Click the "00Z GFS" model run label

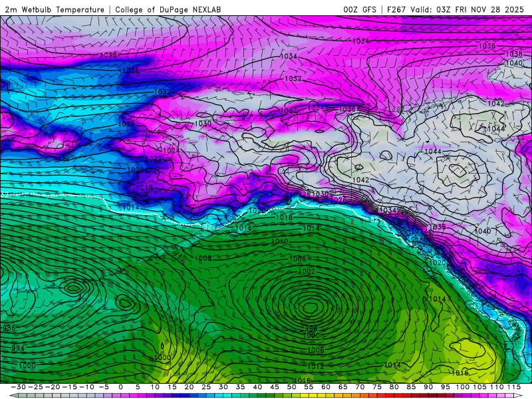(x=360, y=10)
